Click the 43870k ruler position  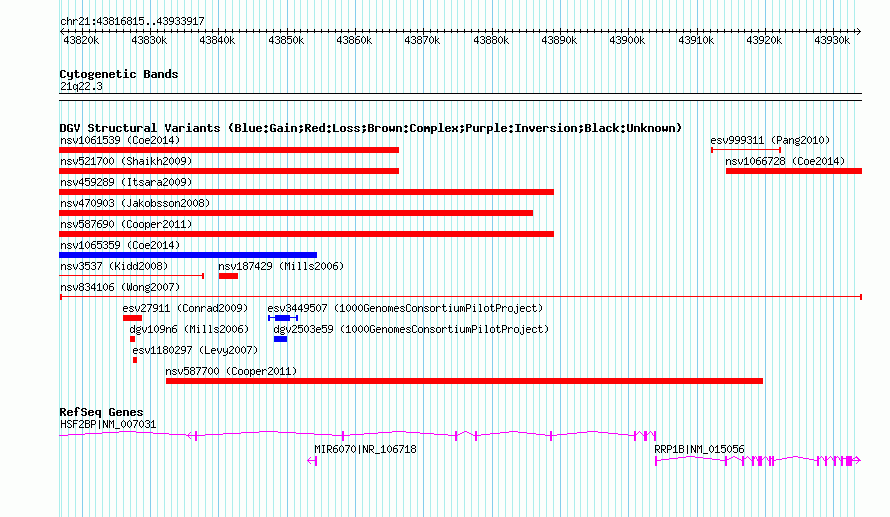click(422, 40)
